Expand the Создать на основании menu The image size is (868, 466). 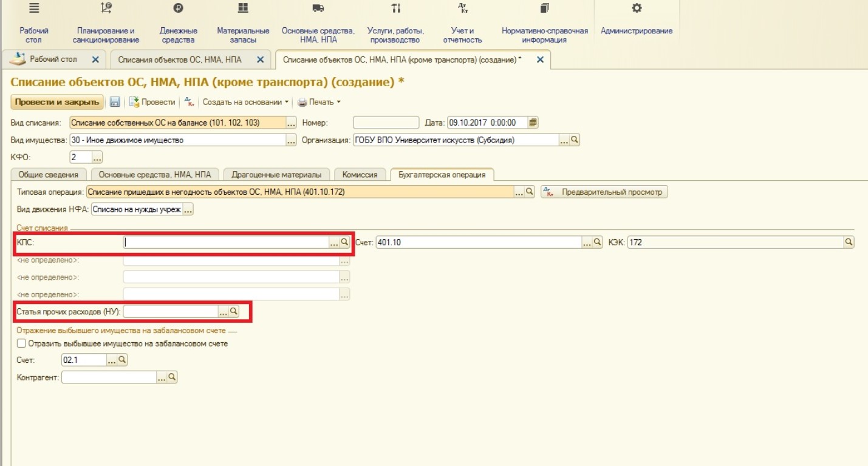point(245,103)
